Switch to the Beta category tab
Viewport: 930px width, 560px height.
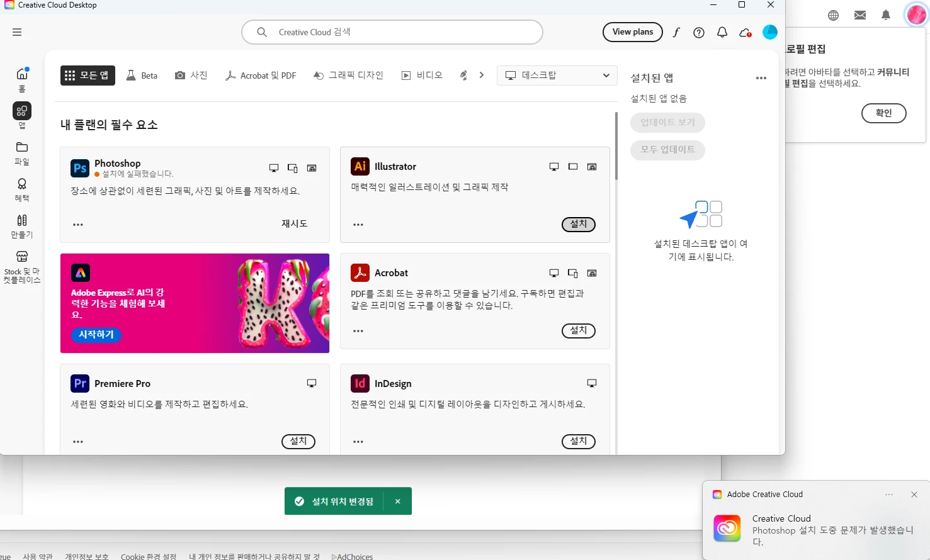point(142,76)
